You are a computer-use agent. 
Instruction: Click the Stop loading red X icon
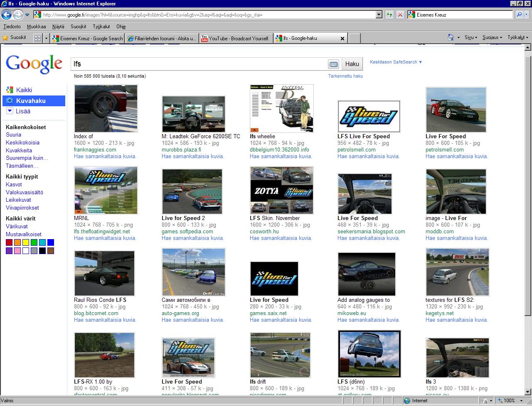[x=400, y=15]
